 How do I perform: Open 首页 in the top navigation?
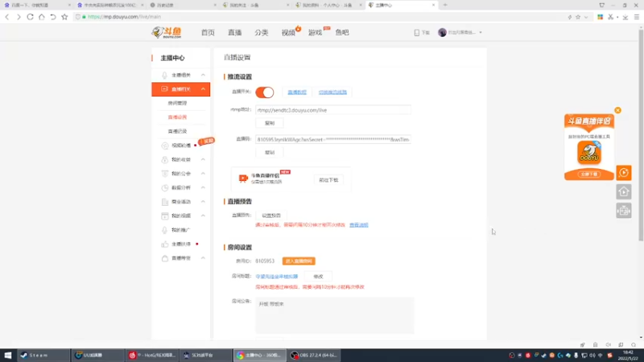coord(208,32)
